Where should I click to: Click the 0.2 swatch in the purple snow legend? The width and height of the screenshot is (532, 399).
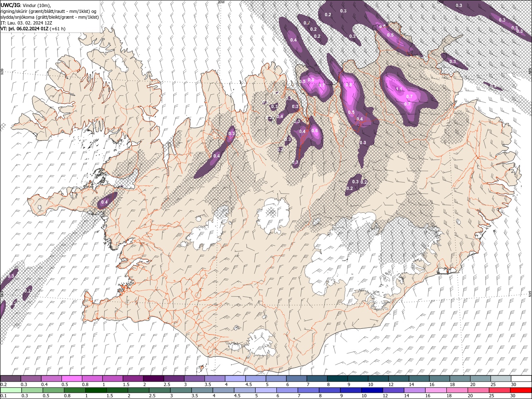10,379
